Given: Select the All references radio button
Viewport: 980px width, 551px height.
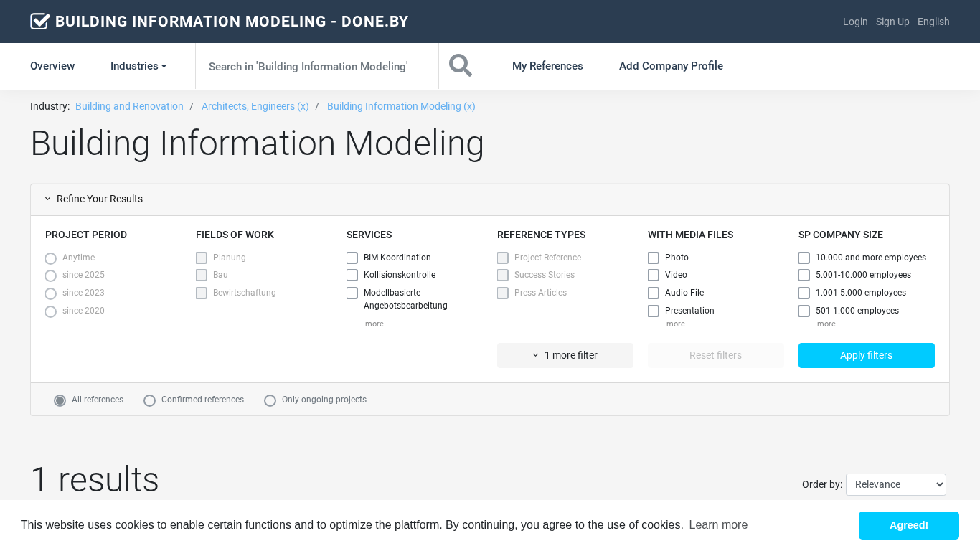Looking at the screenshot, I should click(60, 400).
